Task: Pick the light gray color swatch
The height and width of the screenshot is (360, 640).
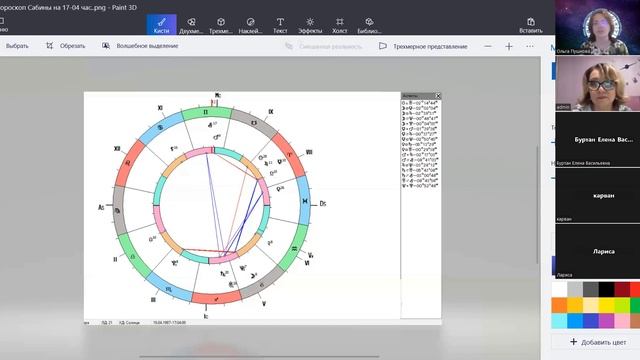Action: click(575, 289)
